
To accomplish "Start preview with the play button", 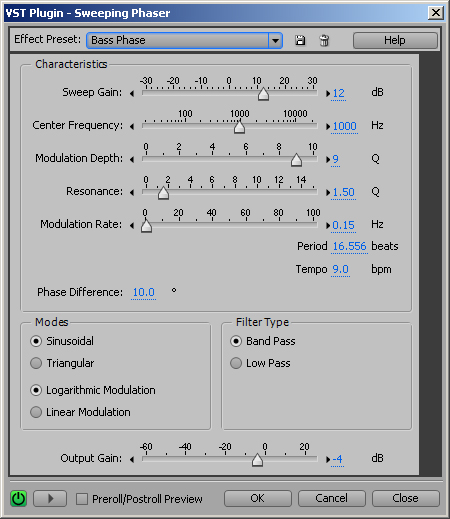I will (50, 499).
